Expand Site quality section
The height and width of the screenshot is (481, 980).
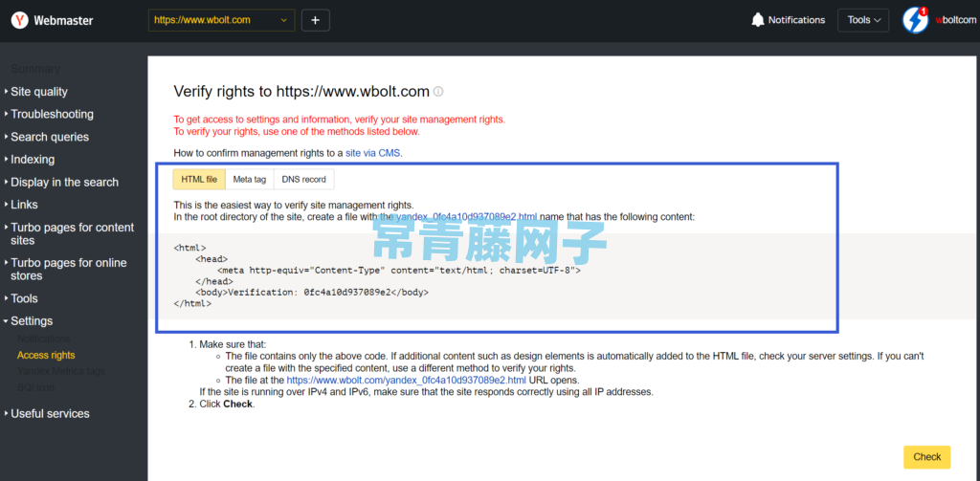(x=38, y=92)
